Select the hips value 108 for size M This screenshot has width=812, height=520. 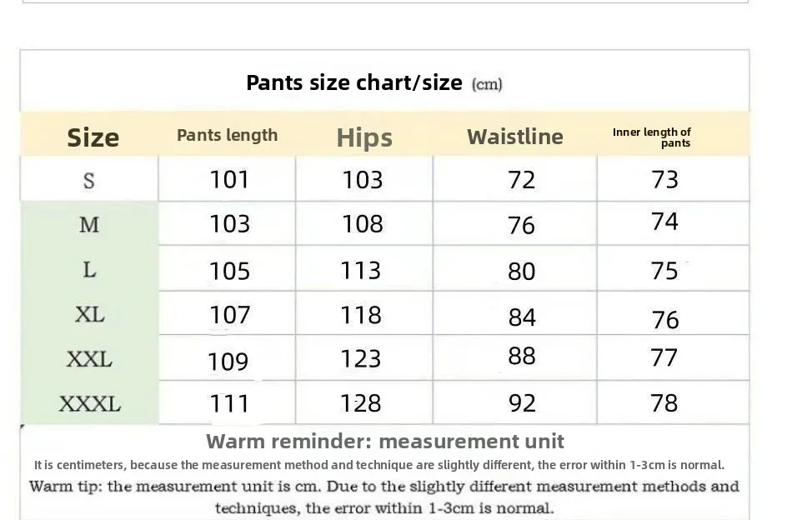[363, 223]
